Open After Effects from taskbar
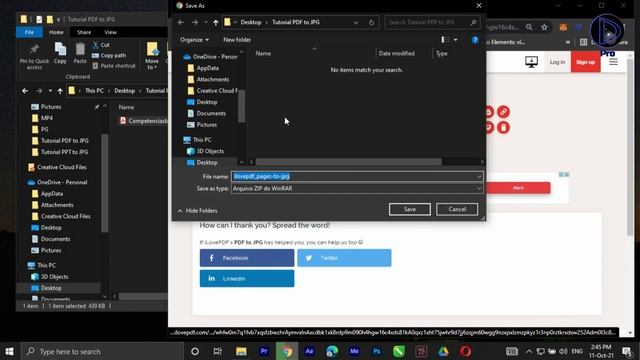The width and height of the screenshot is (640, 360). pyautogui.click(x=309, y=351)
